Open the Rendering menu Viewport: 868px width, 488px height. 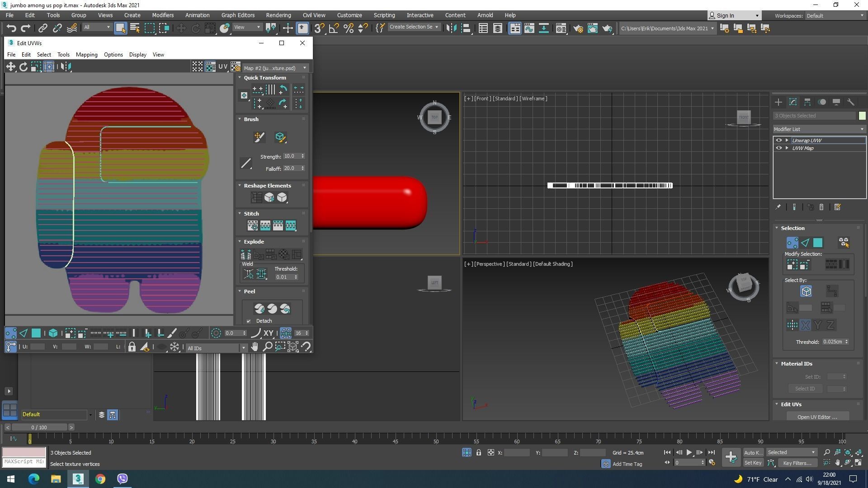pyautogui.click(x=278, y=15)
